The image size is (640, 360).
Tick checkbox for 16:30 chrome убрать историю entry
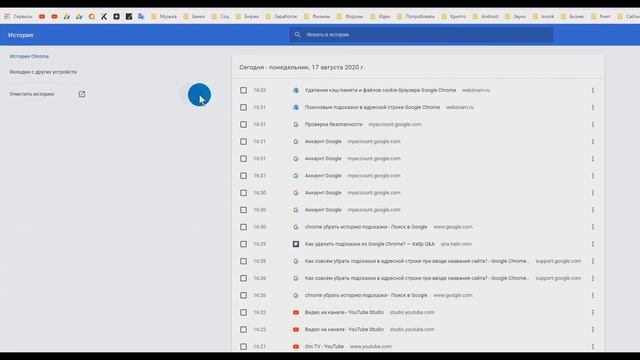(x=243, y=227)
